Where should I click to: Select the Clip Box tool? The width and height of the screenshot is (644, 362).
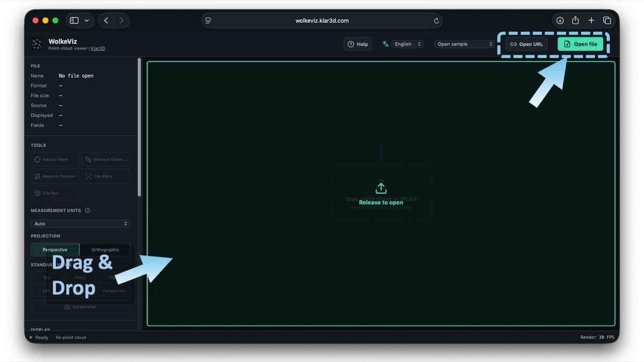click(55, 193)
